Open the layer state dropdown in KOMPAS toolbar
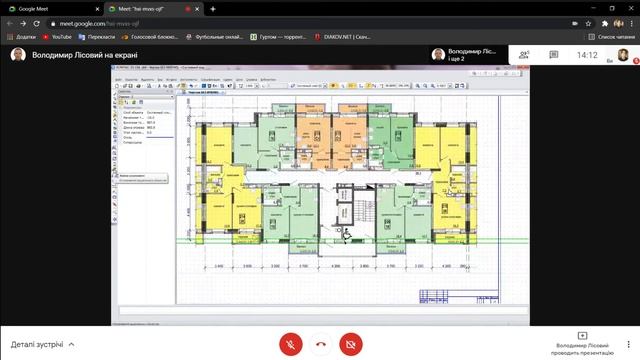This screenshot has width=640, height=360. click(325, 86)
